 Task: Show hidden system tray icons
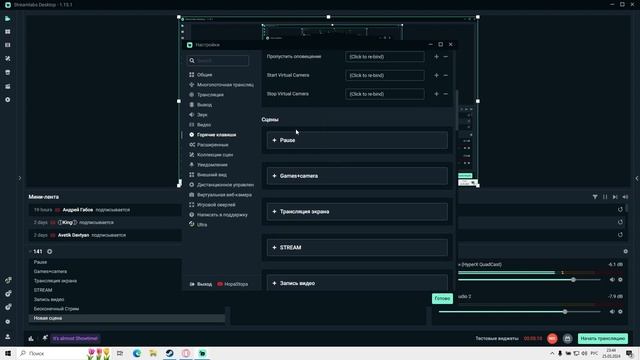[x=552, y=353]
